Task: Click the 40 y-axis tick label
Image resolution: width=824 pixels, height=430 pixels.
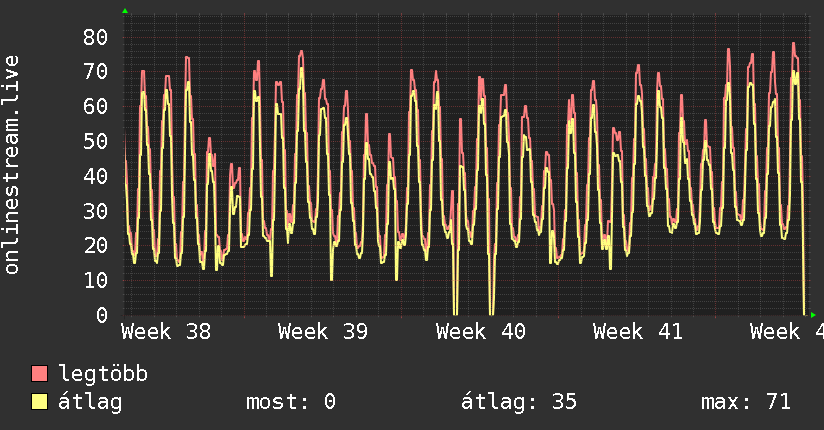Action: pyautogui.click(x=96, y=176)
